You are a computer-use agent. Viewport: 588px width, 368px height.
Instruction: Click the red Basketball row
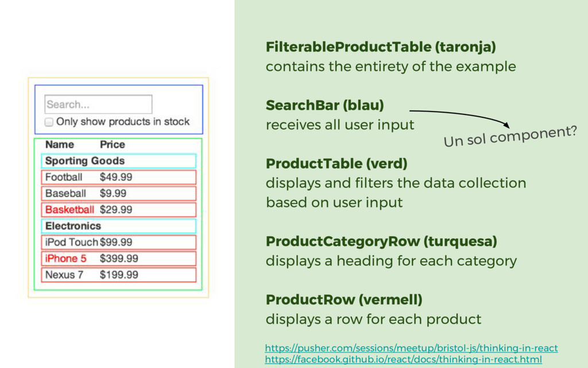118,209
